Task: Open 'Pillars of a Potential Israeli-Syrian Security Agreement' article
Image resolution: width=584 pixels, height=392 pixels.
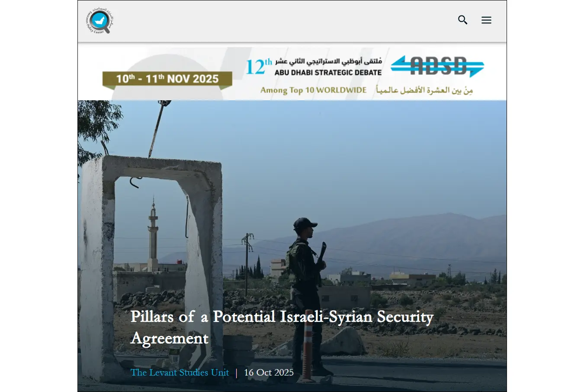Action: 282,327
